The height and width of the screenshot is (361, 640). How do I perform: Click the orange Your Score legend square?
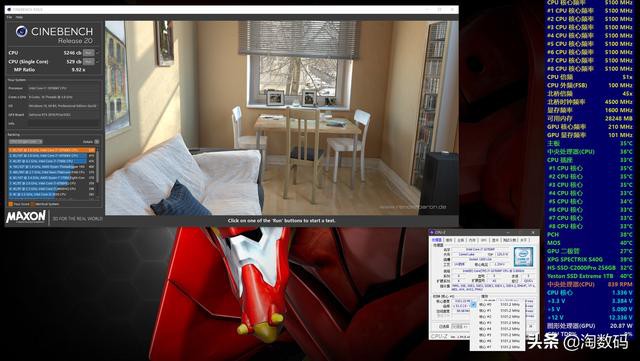point(11,204)
